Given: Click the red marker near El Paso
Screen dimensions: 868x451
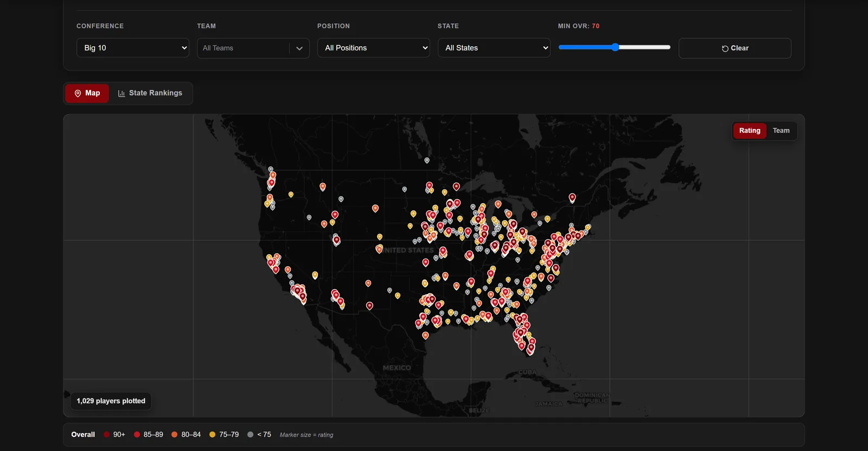Looking at the screenshot, I should 369,306.
